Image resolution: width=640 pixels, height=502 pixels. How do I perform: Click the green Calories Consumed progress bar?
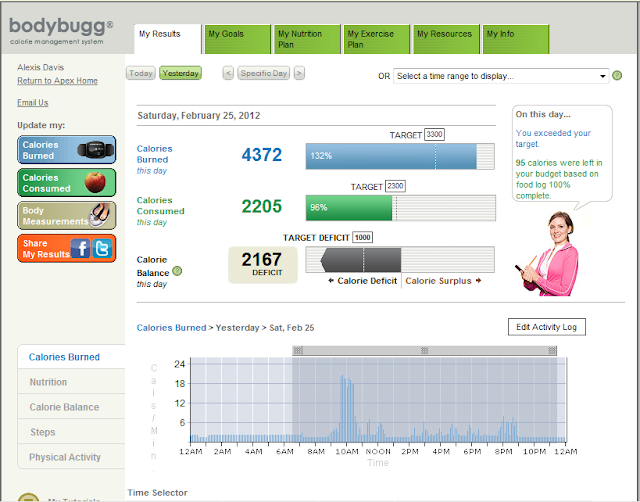pyautogui.click(x=349, y=208)
